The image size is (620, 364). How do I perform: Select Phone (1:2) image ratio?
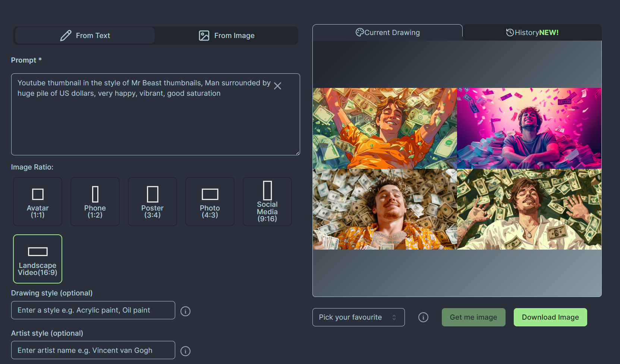tap(95, 202)
